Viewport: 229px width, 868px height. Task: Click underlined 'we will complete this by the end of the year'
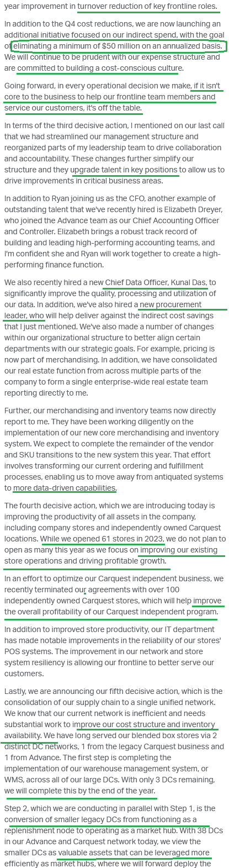pos(79,791)
